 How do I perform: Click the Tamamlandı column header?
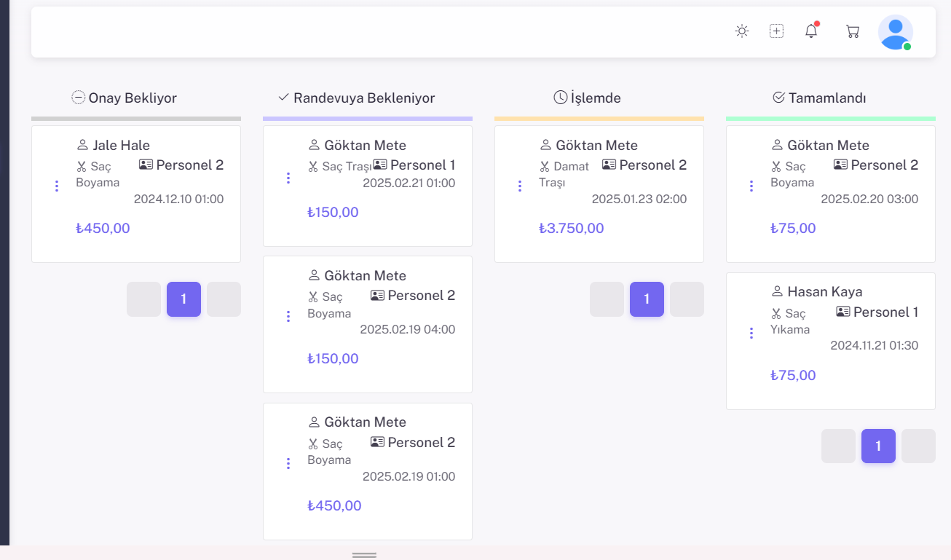tap(826, 98)
